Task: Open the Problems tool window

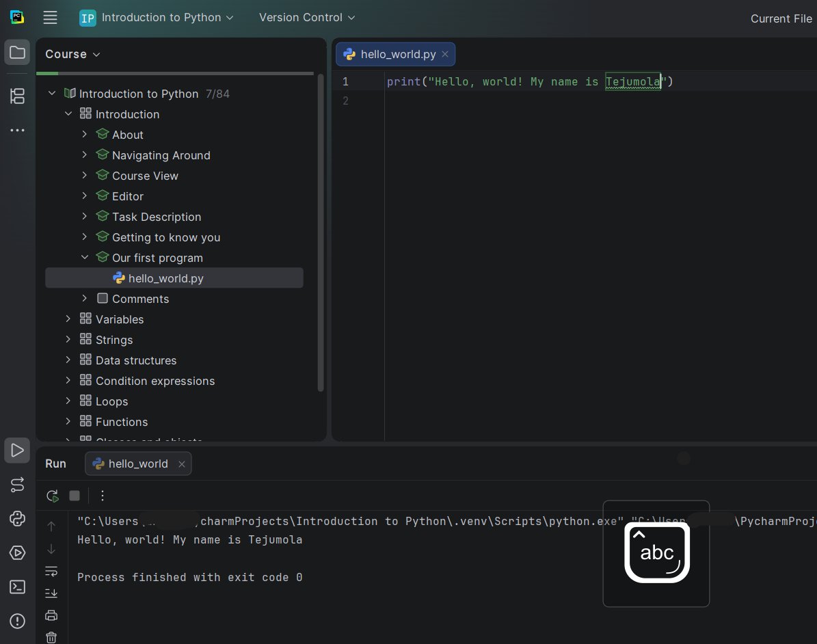Action: [x=17, y=621]
